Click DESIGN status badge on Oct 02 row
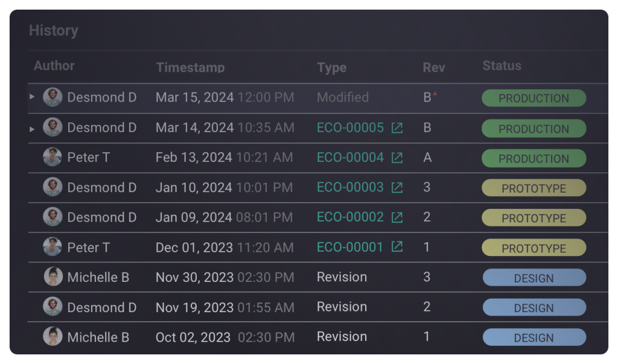Viewport: 618px width, 364px height. [x=534, y=337]
